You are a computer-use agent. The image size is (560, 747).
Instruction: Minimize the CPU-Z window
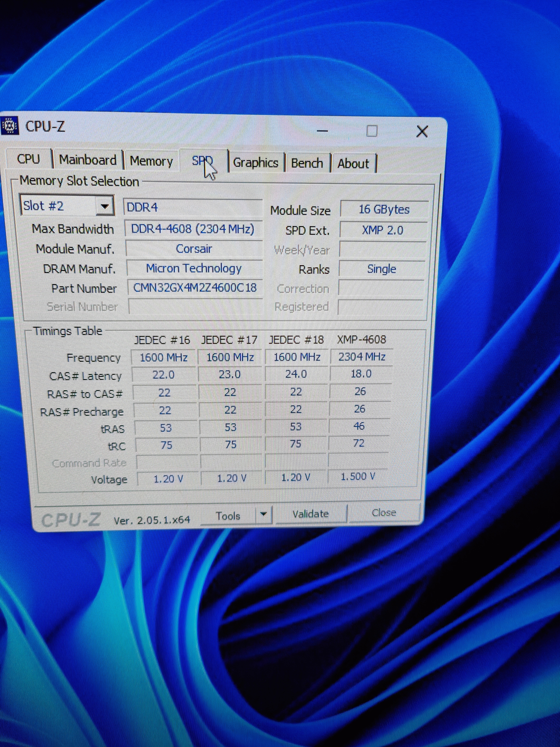pyautogui.click(x=322, y=131)
